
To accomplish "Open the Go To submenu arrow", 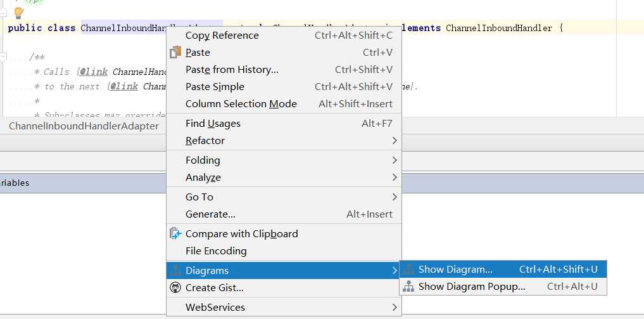I will tap(395, 197).
